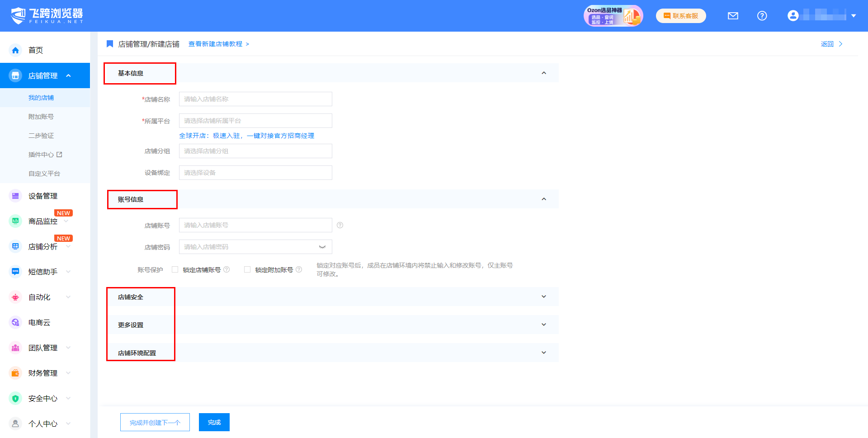The height and width of the screenshot is (438, 868).
Task: Click help icon beside store account field
Action: (340, 225)
